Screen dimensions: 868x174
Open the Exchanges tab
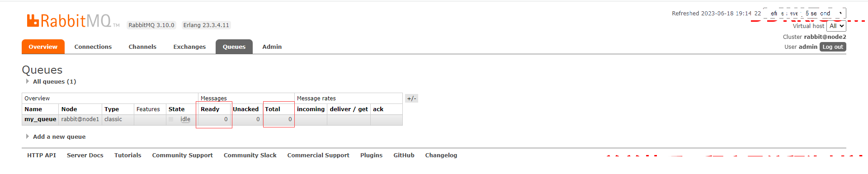click(x=189, y=47)
